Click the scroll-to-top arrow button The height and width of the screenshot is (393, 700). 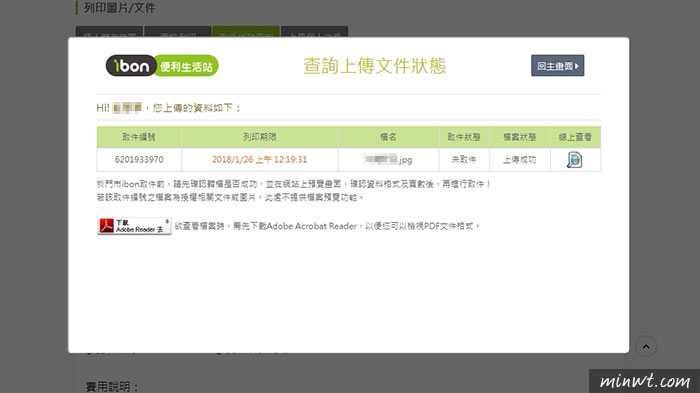coord(646,346)
